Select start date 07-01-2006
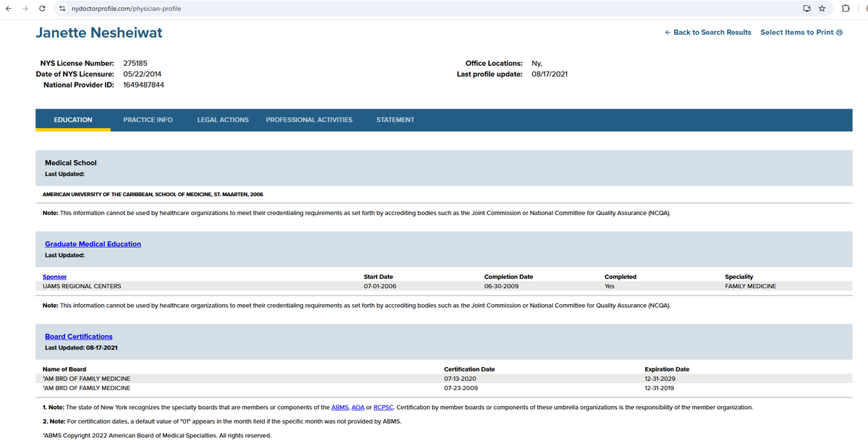This screenshot has width=868, height=446. [380, 286]
